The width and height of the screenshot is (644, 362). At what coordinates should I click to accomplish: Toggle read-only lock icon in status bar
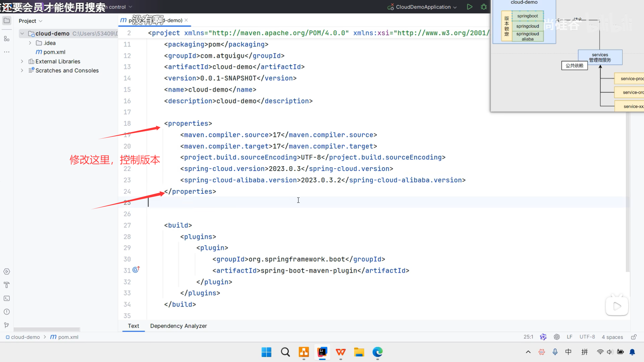[x=634, y=337]
